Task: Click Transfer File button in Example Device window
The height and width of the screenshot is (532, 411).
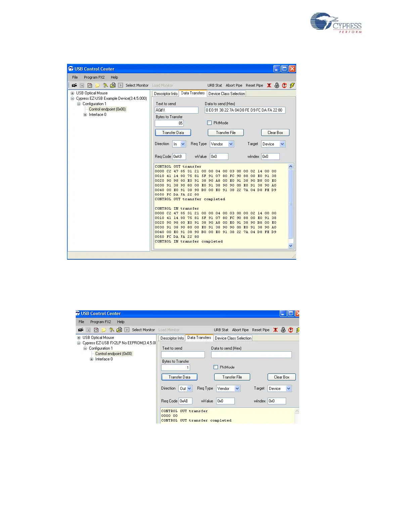Action: click(226, 133)
